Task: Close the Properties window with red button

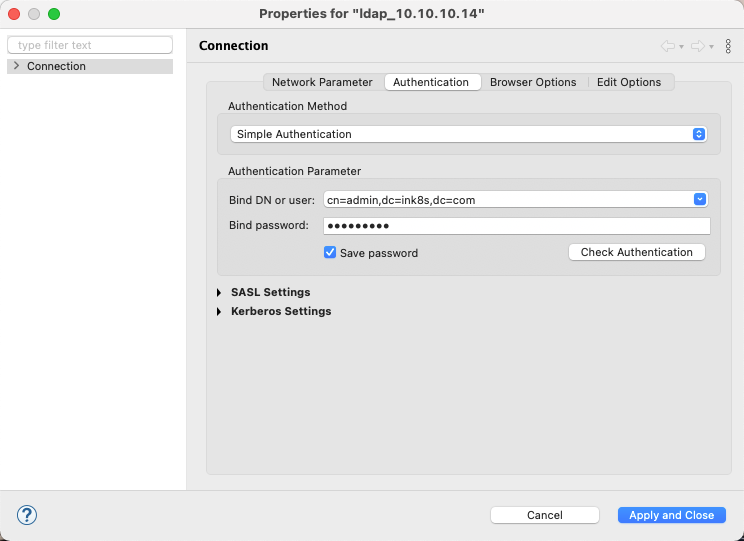Action: (14, 14)
